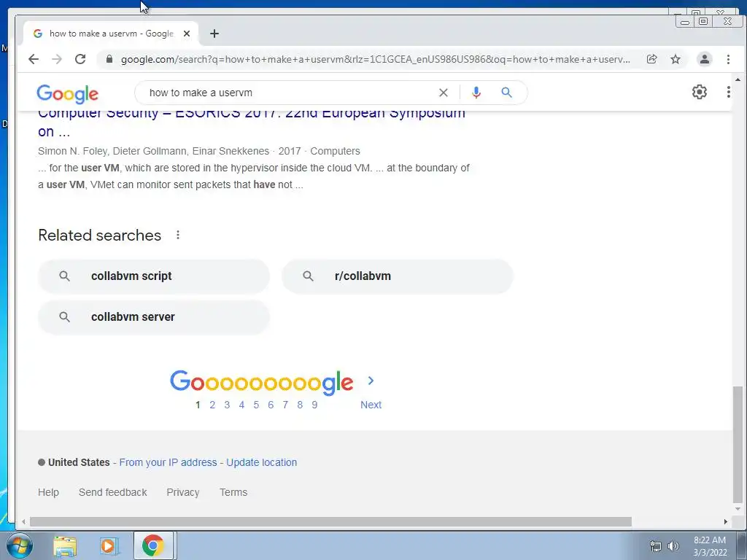The height and width of the screenshot is (560, 747).
Task: Open a new tab
Action: click(x=214, y=34)
